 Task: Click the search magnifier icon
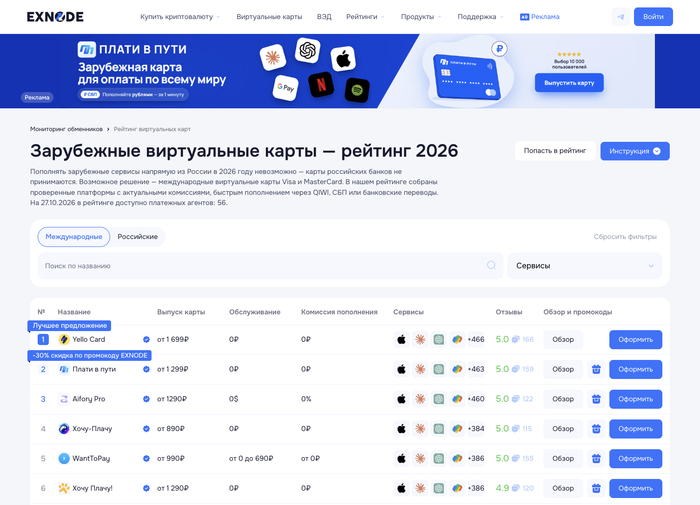click(x=491, y=266)
